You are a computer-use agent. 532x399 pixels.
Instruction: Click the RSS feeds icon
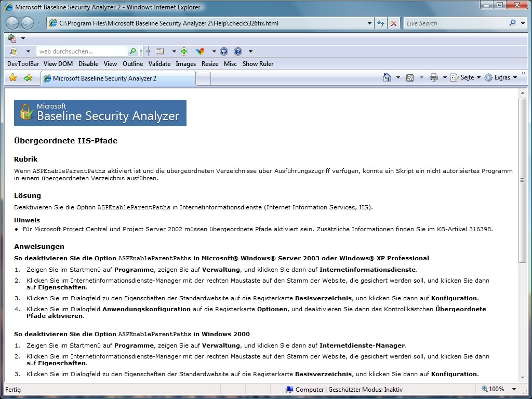410,77
